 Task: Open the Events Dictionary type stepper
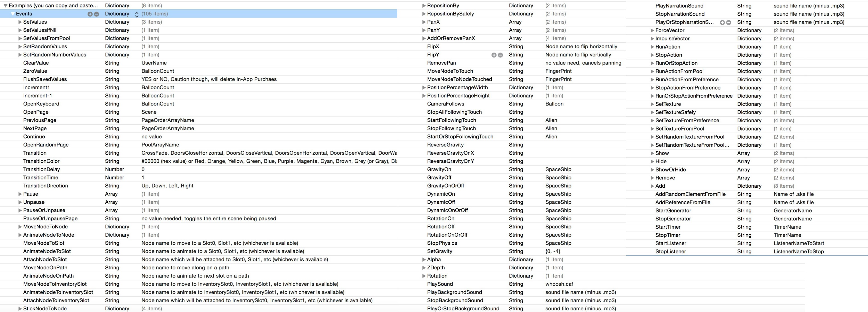coord(136,14)
